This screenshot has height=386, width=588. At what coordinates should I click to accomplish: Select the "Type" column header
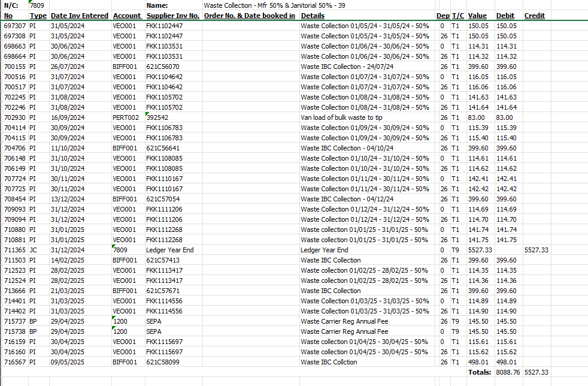[x=38, y=16]
